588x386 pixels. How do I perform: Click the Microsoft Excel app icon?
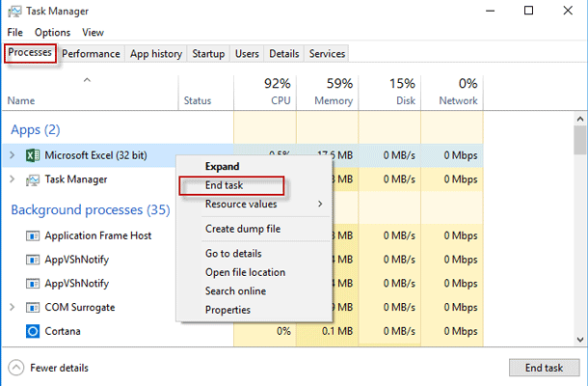tap(32, 154)
